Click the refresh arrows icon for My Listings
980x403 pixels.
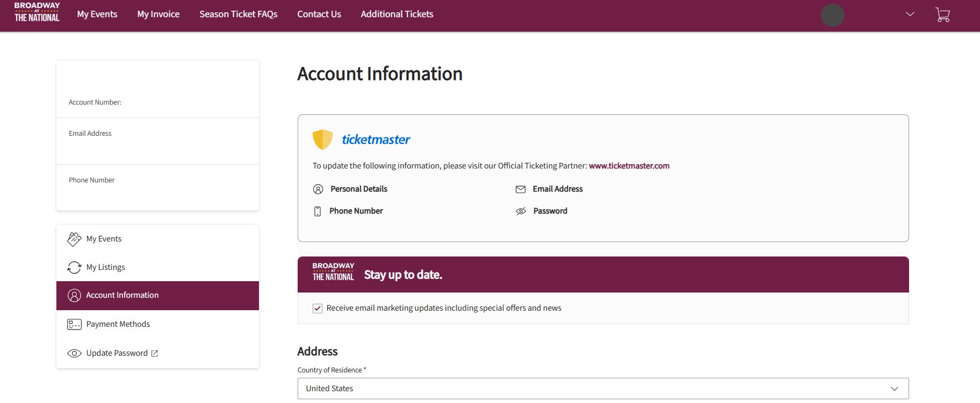pos(74,267)
